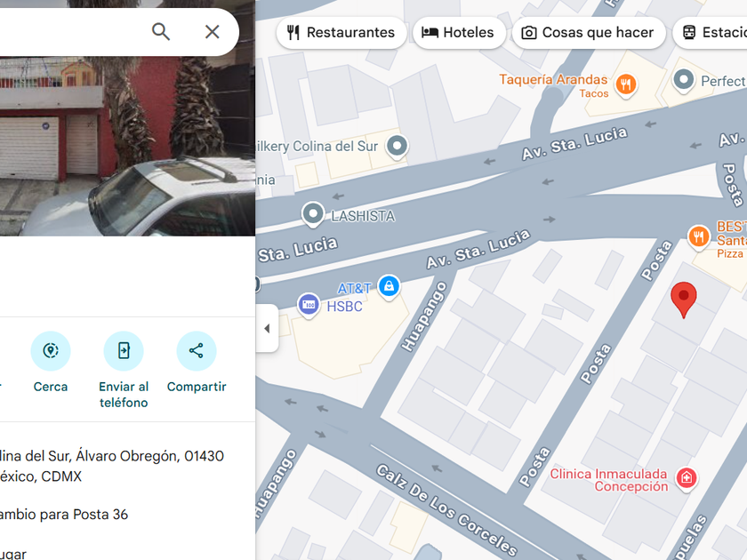Choose the Cosas que hacer chip
This screenshot has height=560, width=747.
click(x=589, y=32)
